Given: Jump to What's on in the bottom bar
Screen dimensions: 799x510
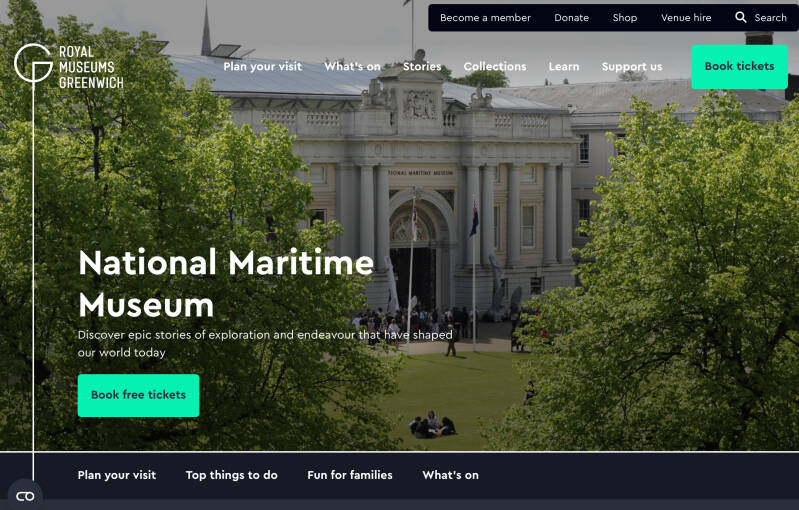Looking at the screenshot, I should point(450,475).
